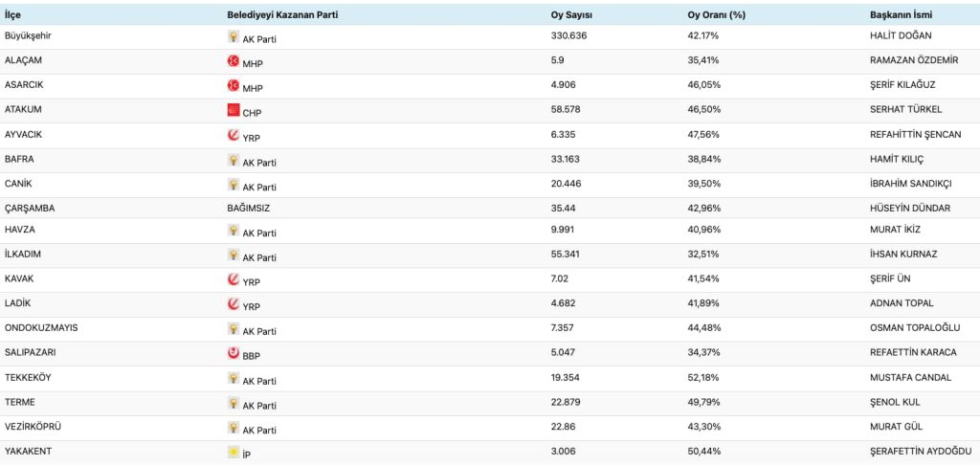Image resolution: width=980 pixels, height=466 pixels.
Task: Click MHP logo in ALAÇAM row
Action: [x=234, y=62]
